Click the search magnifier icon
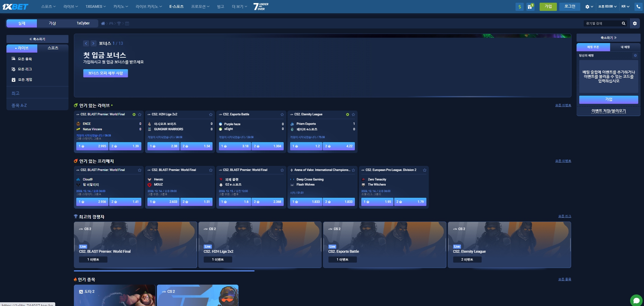Image resolution: width=644 pixels, height=306 pixels. 623,23
